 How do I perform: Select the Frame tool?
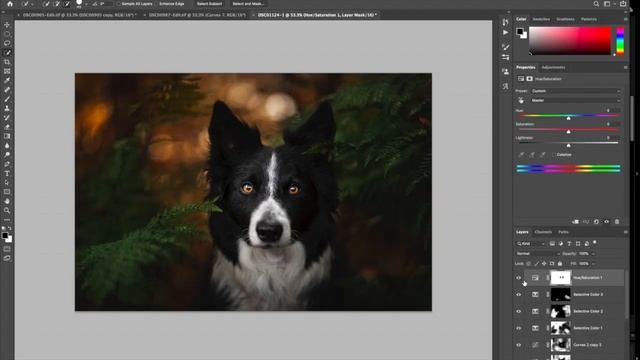pyautogui.click(x=7, y=71)
